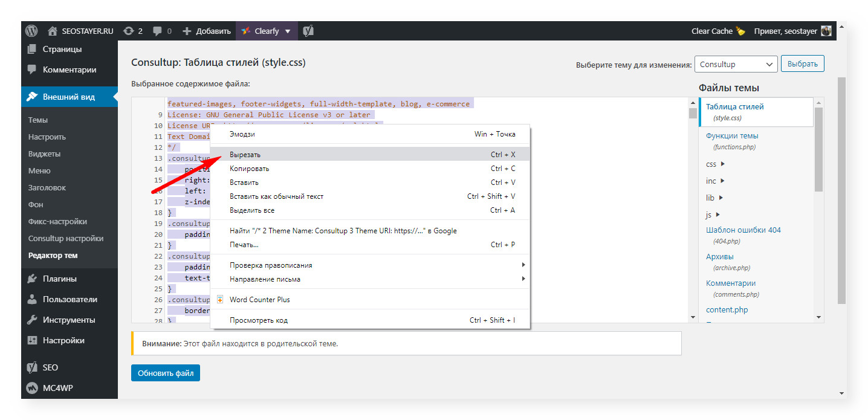868x420 pixels.
Task: Expand Проверка правописания submenu
Action: coord(370,265)
